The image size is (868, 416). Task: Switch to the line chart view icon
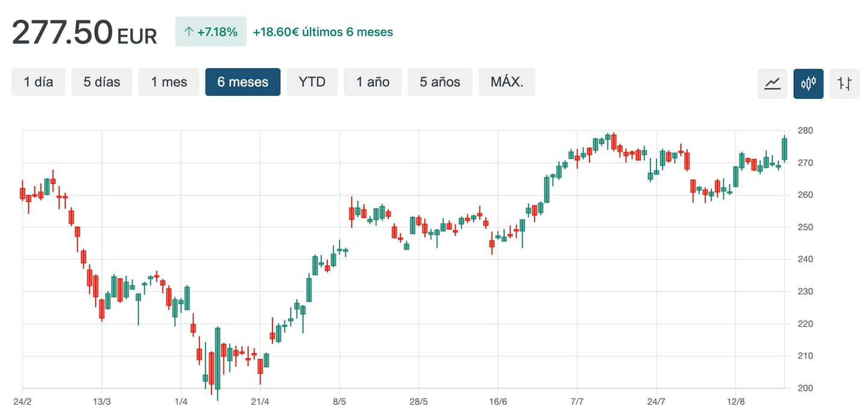(772, 84)
